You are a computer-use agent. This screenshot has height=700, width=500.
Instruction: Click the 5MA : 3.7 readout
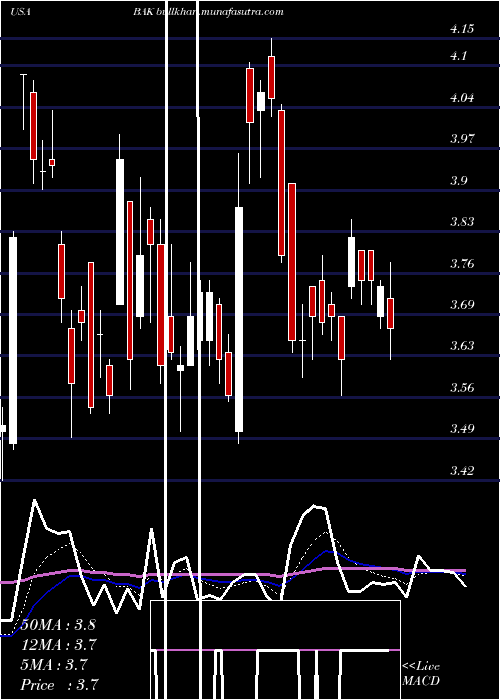click(x=54, y=665)
